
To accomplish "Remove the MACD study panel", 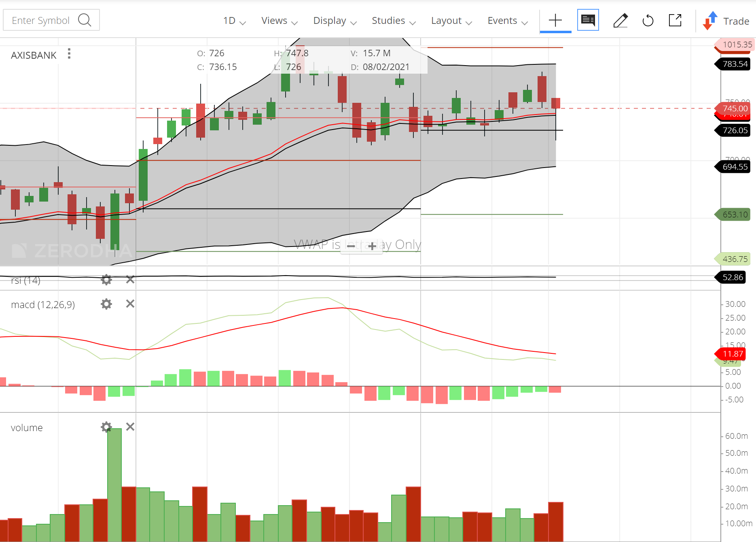I will 130,304.
